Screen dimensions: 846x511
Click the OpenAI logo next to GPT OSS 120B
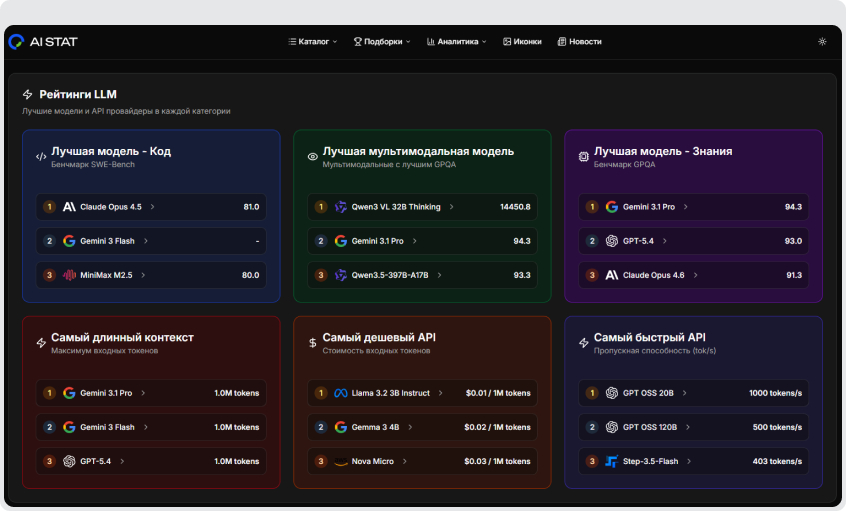[611, 427]
